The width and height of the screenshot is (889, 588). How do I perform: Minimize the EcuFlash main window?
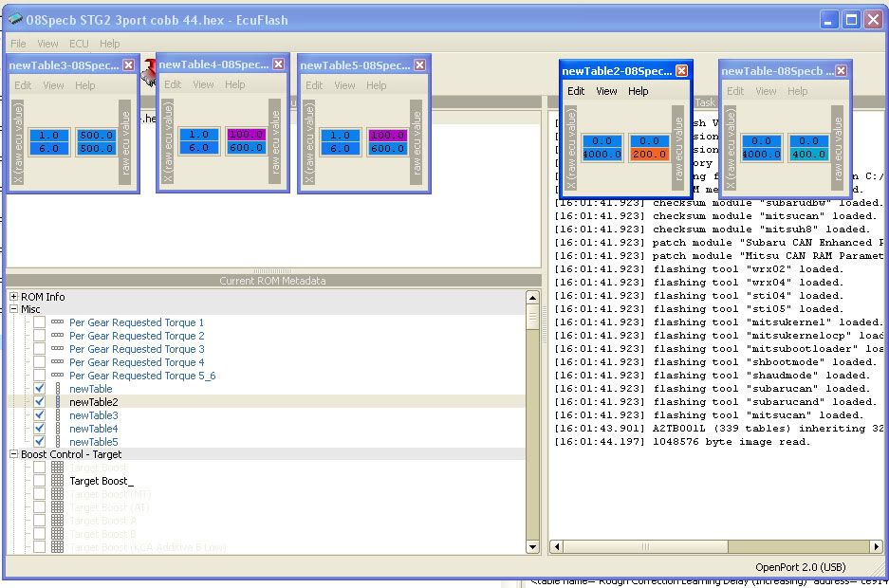pyautogui.click(x=829, y=20)
